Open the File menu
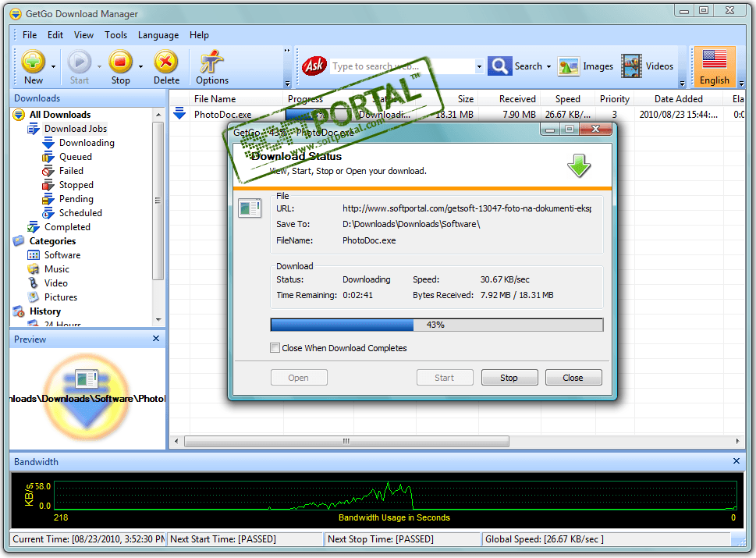The height and width of the screenshot is (558, 756). [30, 34]
